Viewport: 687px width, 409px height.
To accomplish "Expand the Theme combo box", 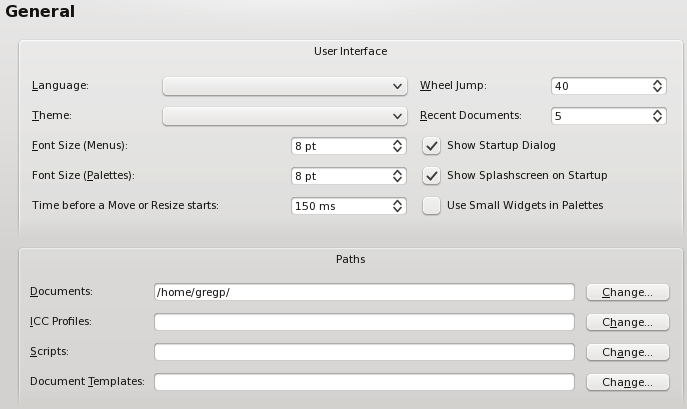I will coord(285,116).
